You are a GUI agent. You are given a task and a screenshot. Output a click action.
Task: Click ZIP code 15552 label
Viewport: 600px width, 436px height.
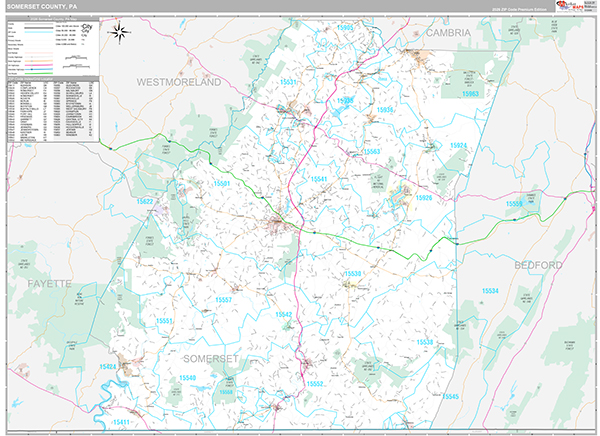pos(315,384)
